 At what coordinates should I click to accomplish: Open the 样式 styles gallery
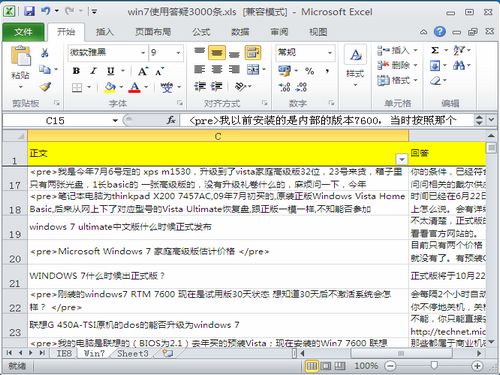355,65
